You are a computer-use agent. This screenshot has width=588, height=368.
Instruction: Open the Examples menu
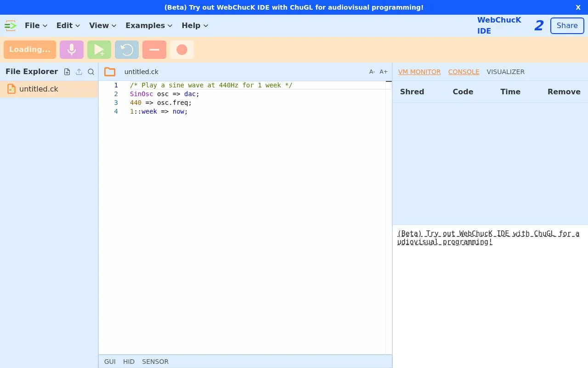(x=149, y=26)
